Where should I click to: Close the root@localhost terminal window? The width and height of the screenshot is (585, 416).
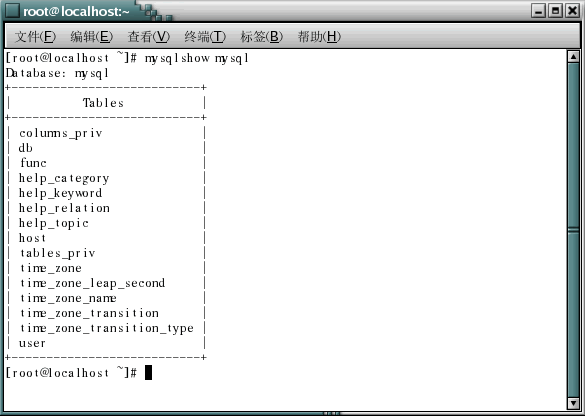(x=572, y=11)
